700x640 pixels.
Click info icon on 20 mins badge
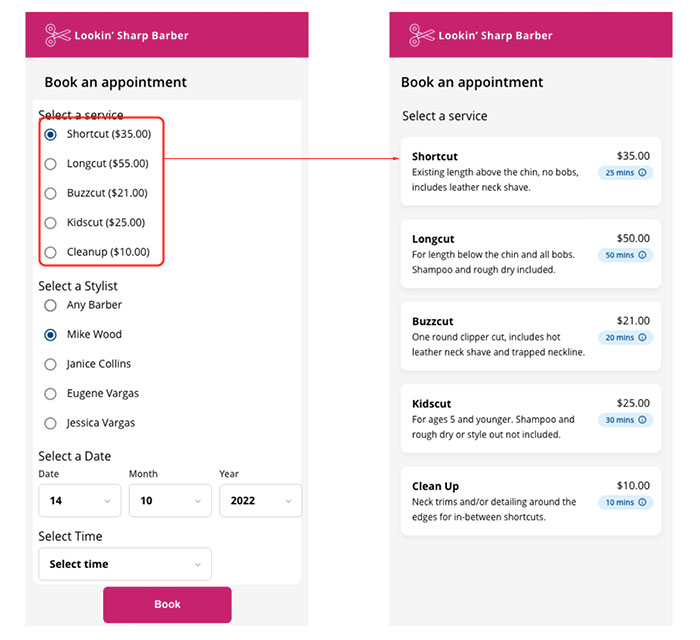(x=642, y=337)
